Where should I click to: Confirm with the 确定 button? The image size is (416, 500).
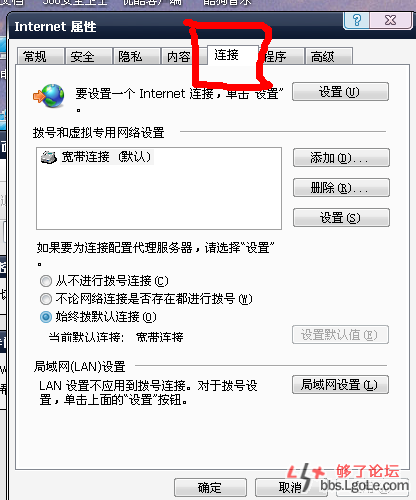click(210, 488)
